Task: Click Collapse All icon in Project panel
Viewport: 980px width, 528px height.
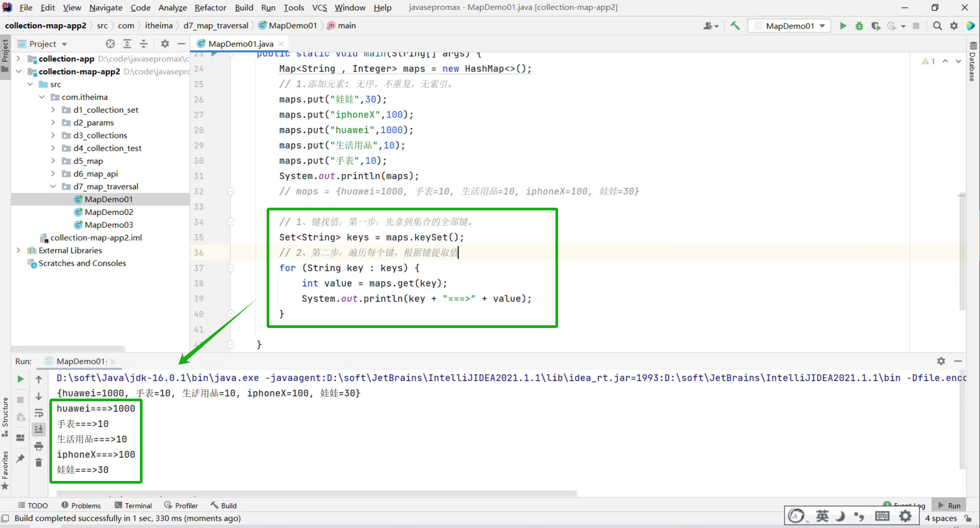Action: pyautogui.click(x=143, y=44)
